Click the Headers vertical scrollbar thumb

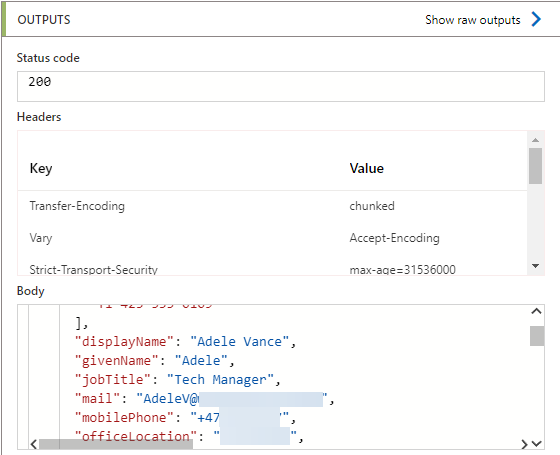535,166
